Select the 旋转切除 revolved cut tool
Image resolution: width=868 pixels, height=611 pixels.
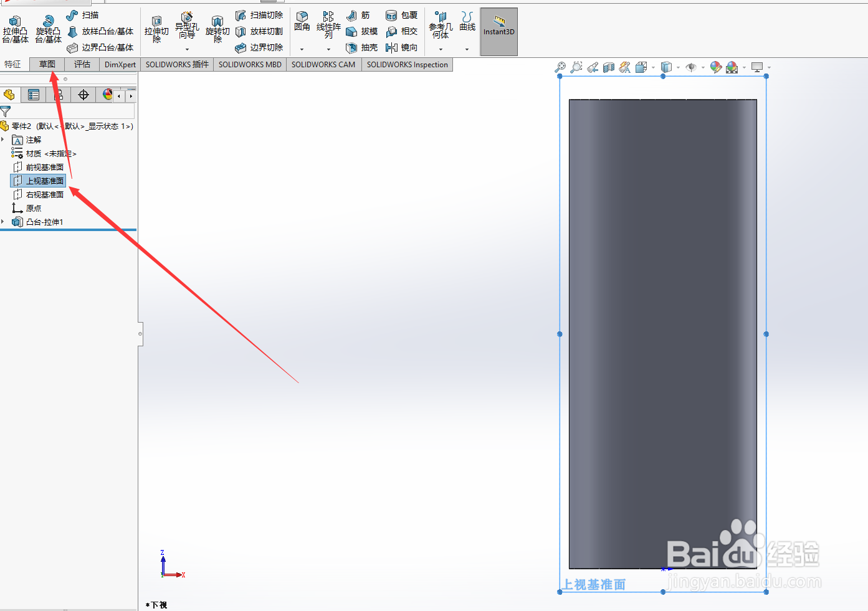(217, 30)
